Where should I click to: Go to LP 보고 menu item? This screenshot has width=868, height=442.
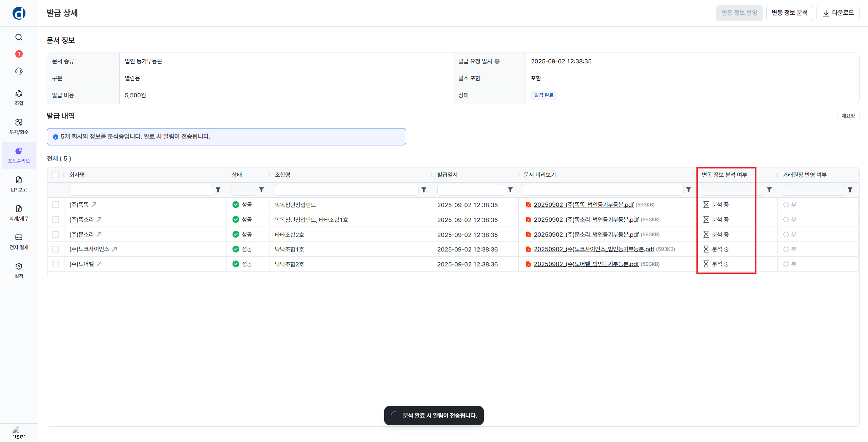click(19, 184)
